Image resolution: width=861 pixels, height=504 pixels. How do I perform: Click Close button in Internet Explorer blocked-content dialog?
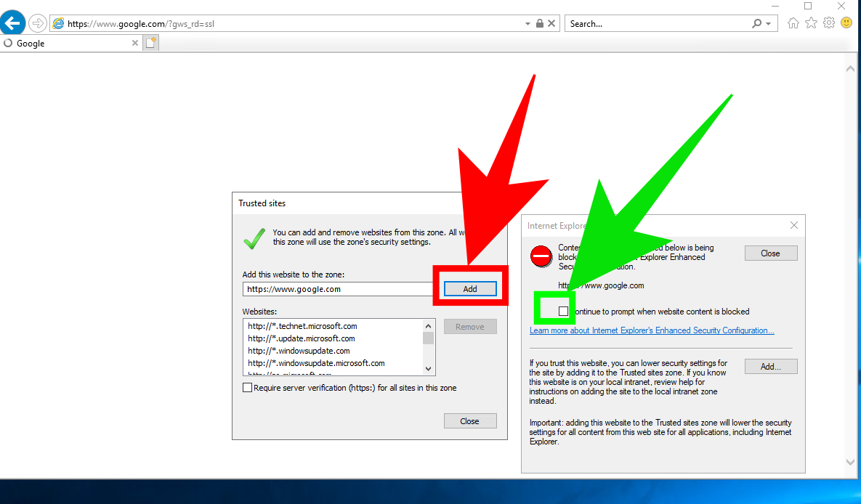(x=771, y=253)
